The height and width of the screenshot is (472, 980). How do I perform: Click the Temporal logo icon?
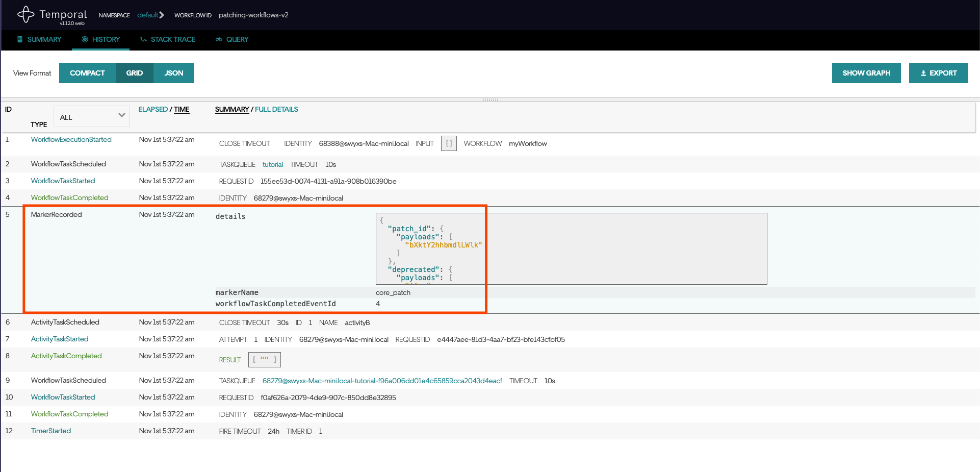pos(26,15)
